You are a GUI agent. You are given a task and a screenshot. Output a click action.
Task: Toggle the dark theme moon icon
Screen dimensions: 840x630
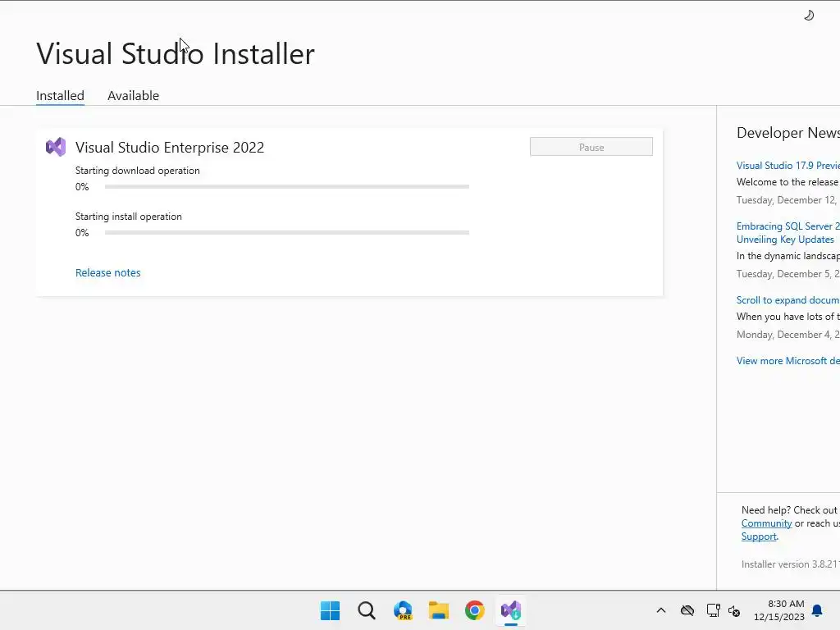pyautogui.click(x=809, y=16)
